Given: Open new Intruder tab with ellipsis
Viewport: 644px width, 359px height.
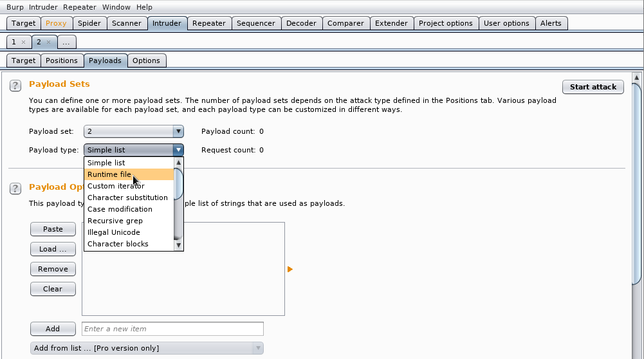Looking at the screenshot, I should (x=66, y=42).
